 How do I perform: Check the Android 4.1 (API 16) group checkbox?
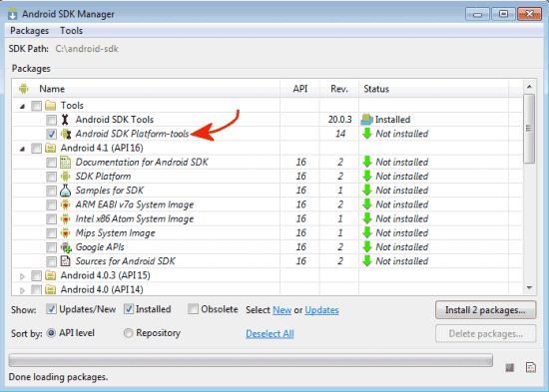tap(36, 149)
